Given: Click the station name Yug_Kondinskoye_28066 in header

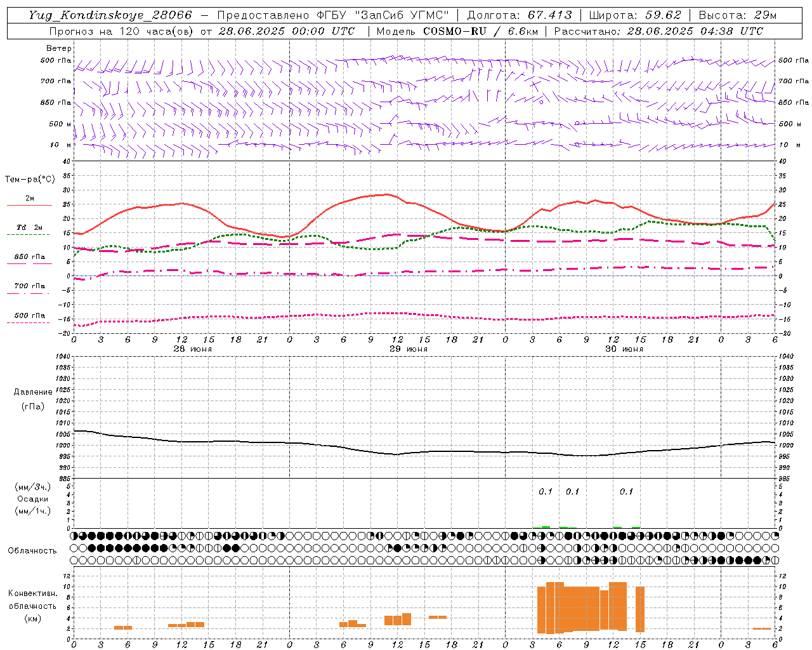Looking at the screenshot, I should [110, 15].
